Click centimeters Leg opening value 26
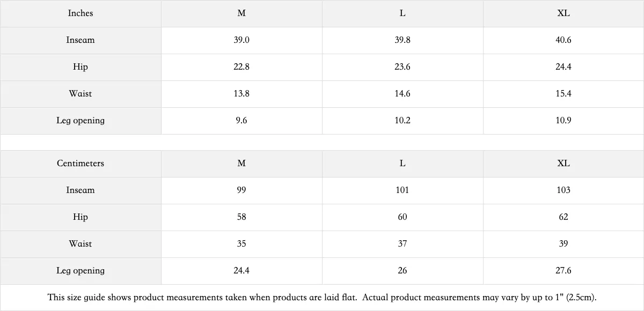This screenshot has height=311, width=644. 402,271
